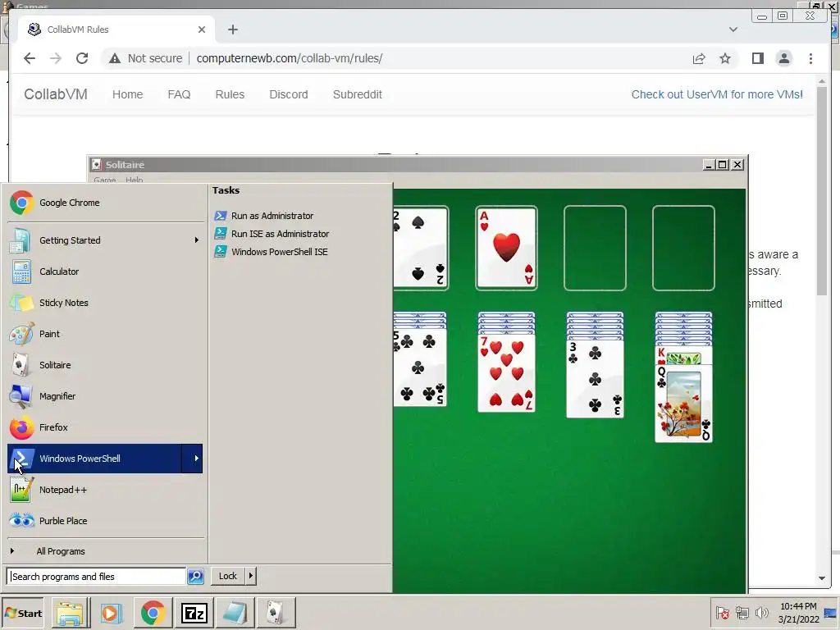Close the CollabVM Rules tab
Screen dimensions: 840x630
pos(202,30)
